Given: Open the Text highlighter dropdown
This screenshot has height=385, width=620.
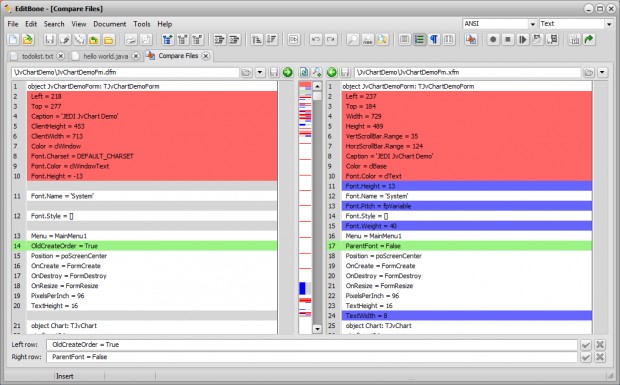Looking at the screenshot, I should tap(609, 24).
